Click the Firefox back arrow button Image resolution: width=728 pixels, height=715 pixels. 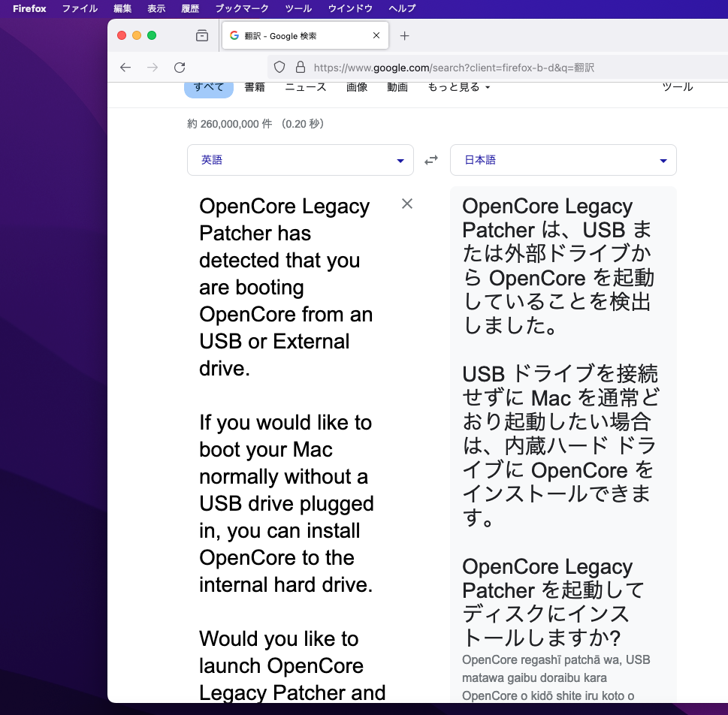(x=125, y=68)
